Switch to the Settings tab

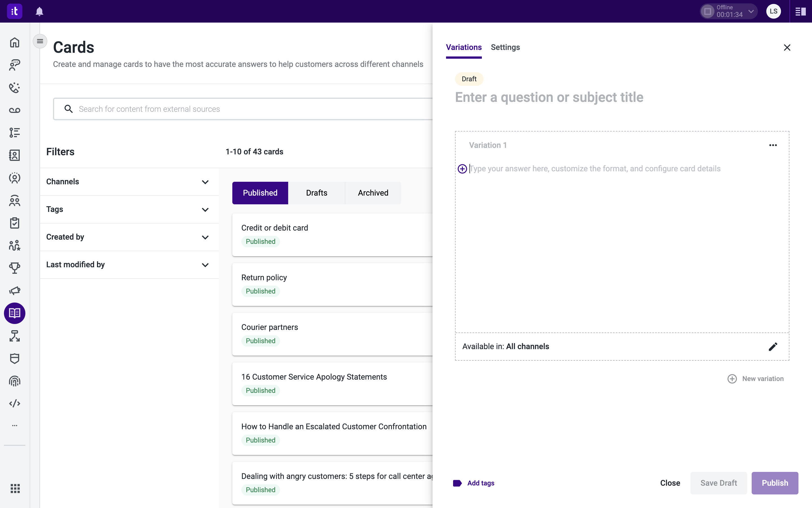(505, 47)
